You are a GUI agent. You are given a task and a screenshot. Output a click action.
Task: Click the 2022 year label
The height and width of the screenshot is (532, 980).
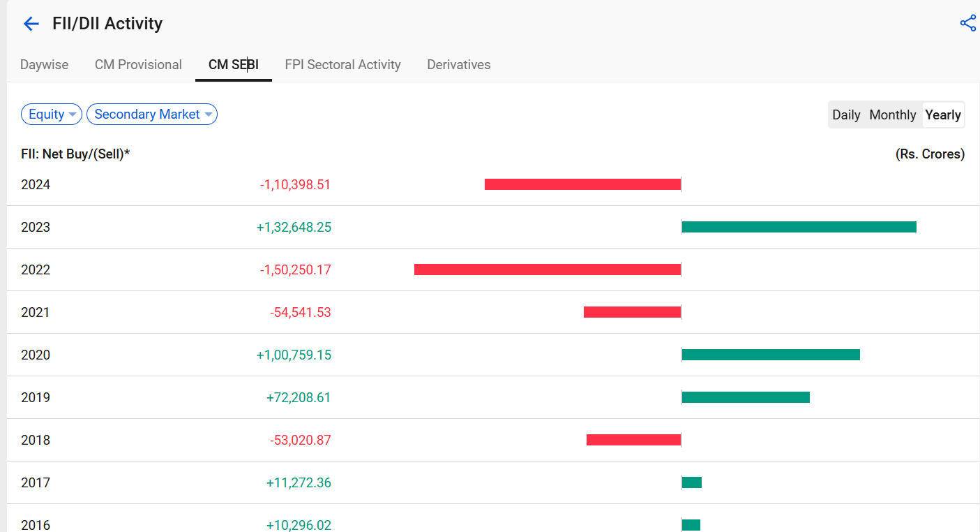click(x=36, y=270)
